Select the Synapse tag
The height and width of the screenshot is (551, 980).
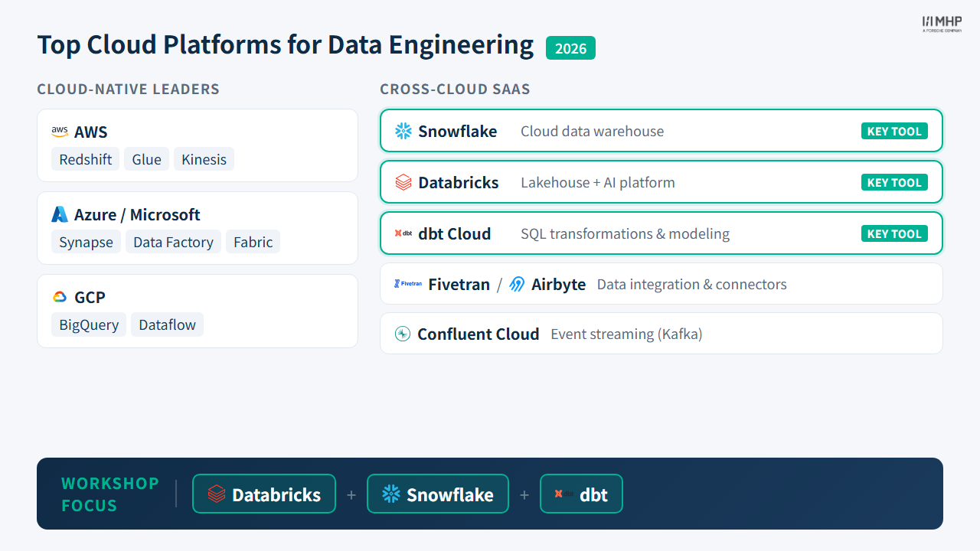pos(86,242)
